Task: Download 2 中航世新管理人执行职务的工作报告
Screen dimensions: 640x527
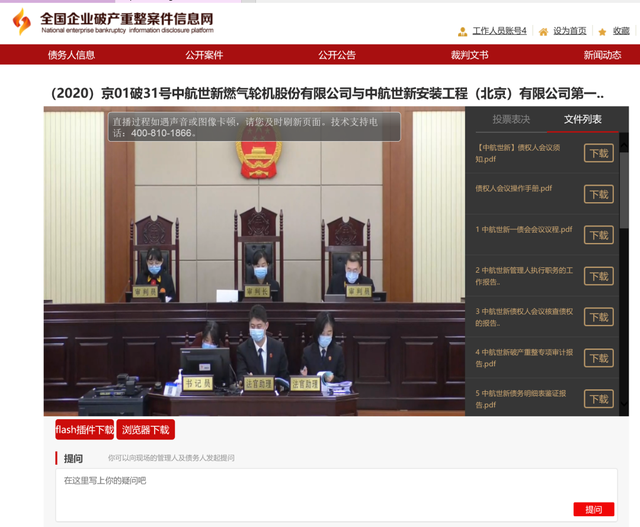Action: 599,276
